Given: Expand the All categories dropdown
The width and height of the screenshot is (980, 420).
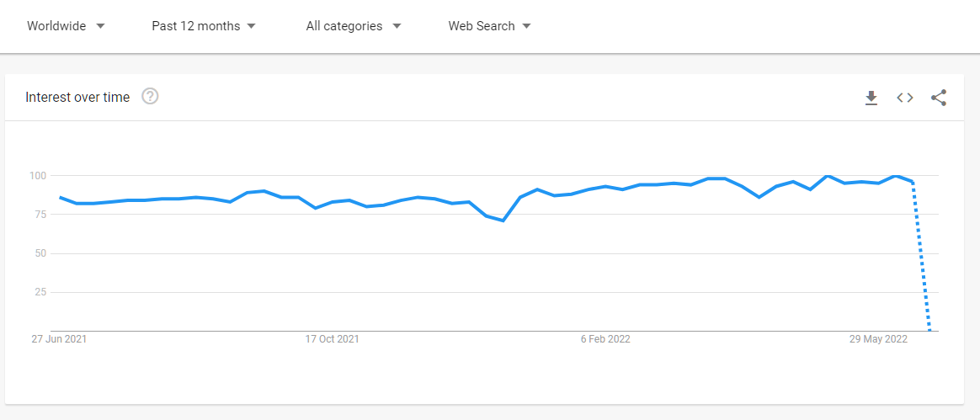Looking at the screenshot, I should 354,26.
